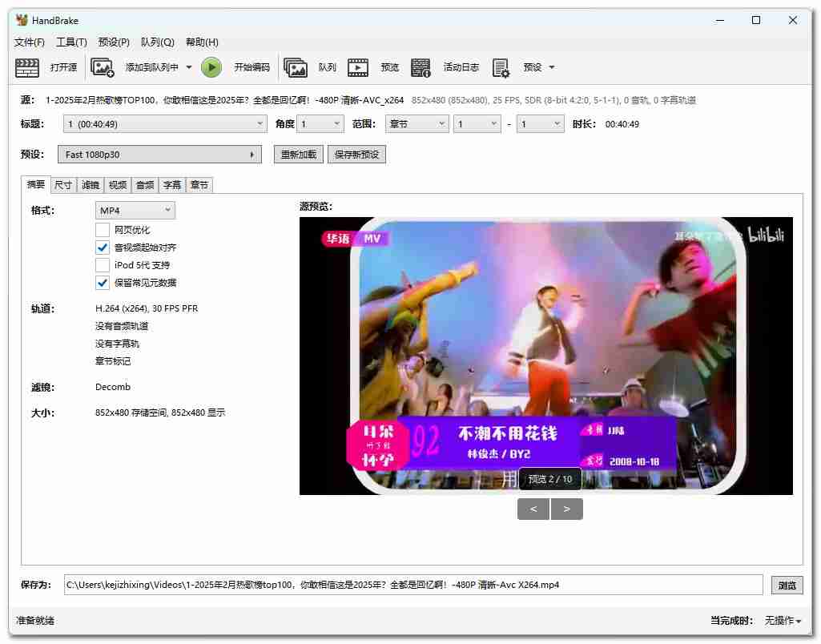Click the Add to Queue picture icon
821x644 pixels.
(103, 67)
